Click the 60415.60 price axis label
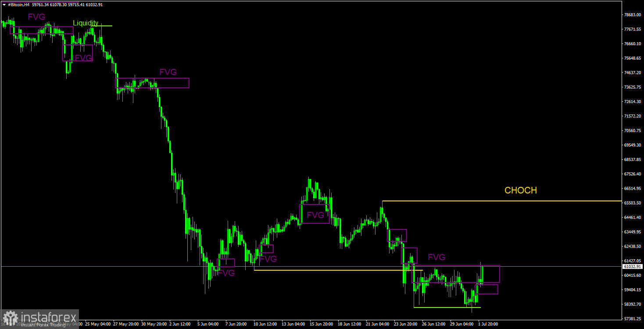Image resolution: width=644 pixels, height=329 pixels. click(x=633, y=275)
